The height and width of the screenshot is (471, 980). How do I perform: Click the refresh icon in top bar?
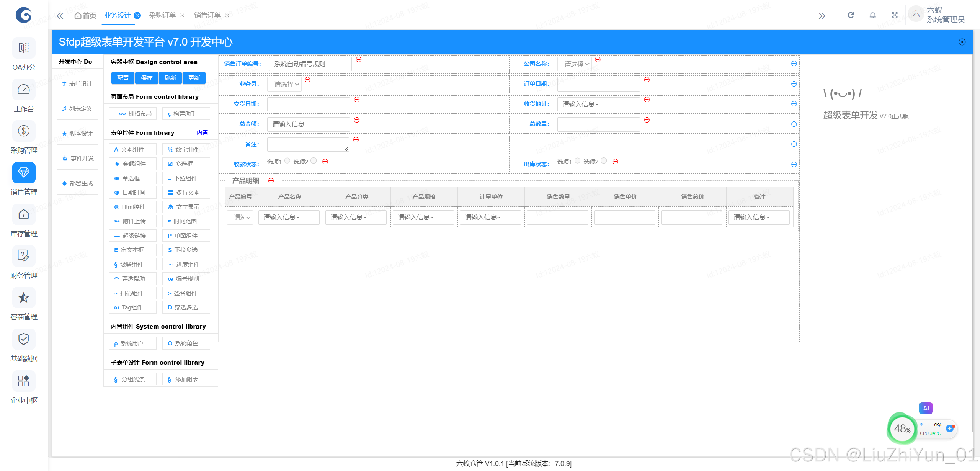(851, 15)
